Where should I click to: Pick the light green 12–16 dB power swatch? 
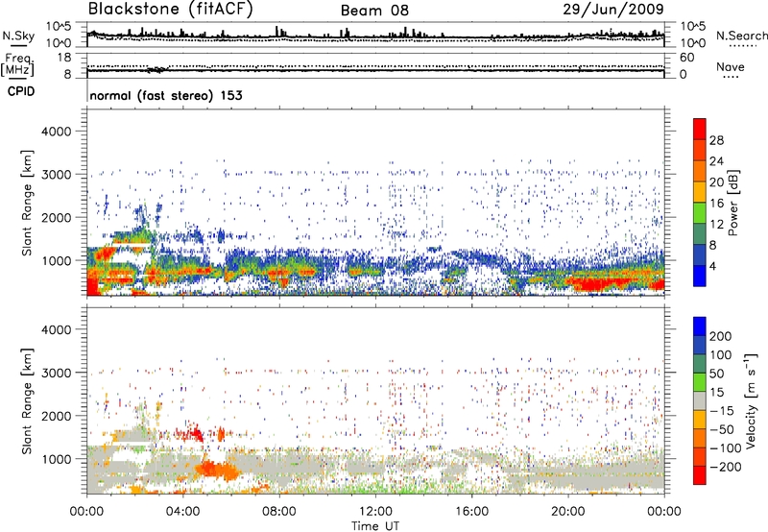pos(700,213)
